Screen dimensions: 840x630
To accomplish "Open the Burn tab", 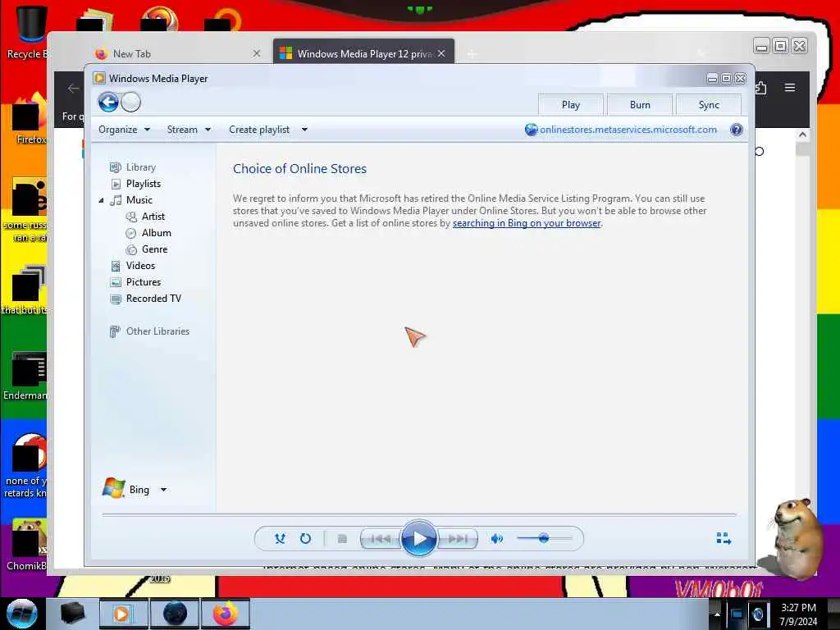I will click(640, 105).
